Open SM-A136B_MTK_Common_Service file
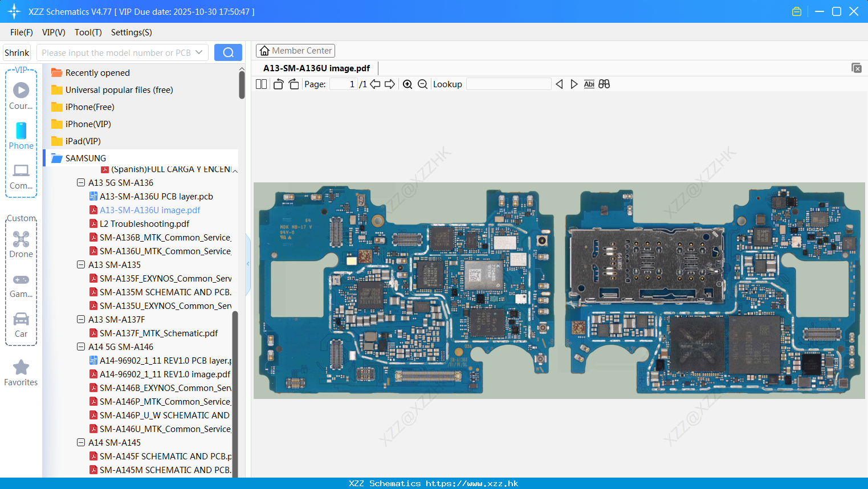The image size is (868, 489). [x=165, y=237]
